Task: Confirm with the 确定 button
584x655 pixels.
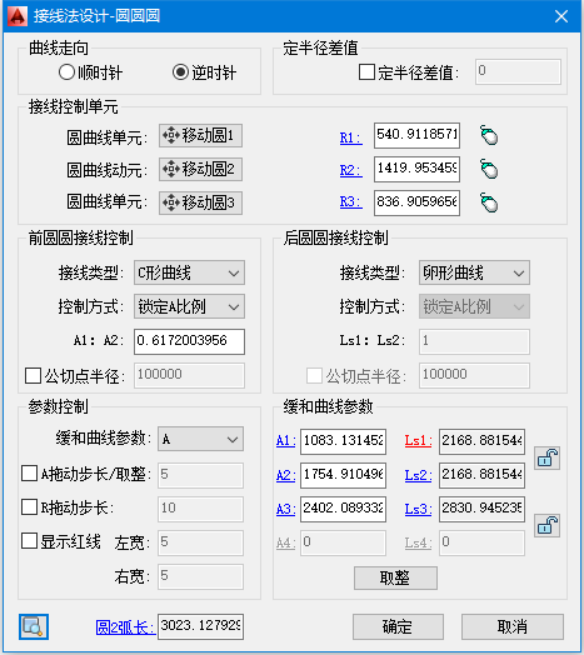Action: [x=398, y=627]
